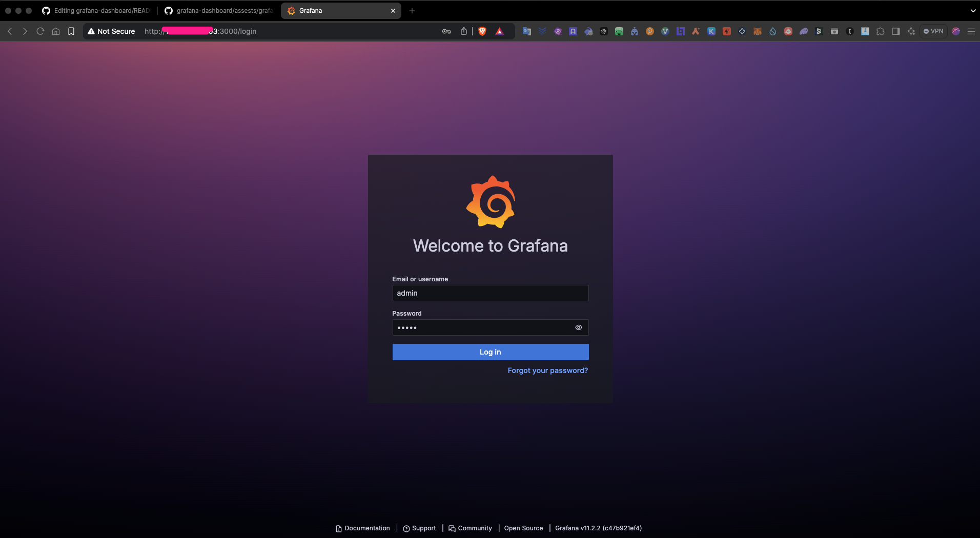Viewport: 980px width, 538px height.
Task: Open Brave Shields lion icon
Action: (482, 31)
